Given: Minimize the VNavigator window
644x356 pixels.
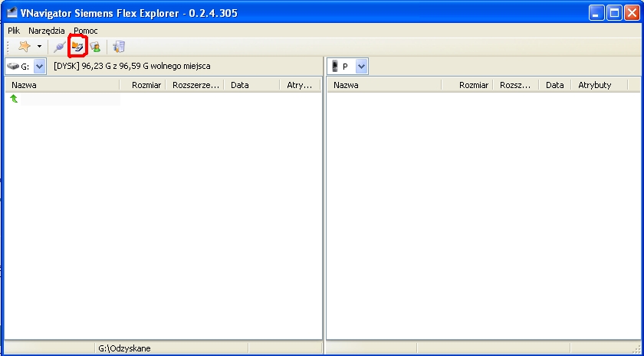Looking at the screenshot, I should click(x=596, y=13).
